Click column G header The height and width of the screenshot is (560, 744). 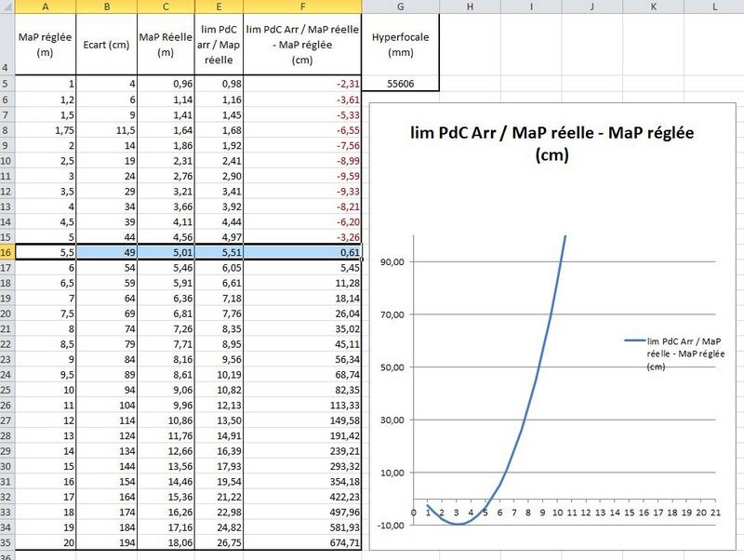pos(400,7)
